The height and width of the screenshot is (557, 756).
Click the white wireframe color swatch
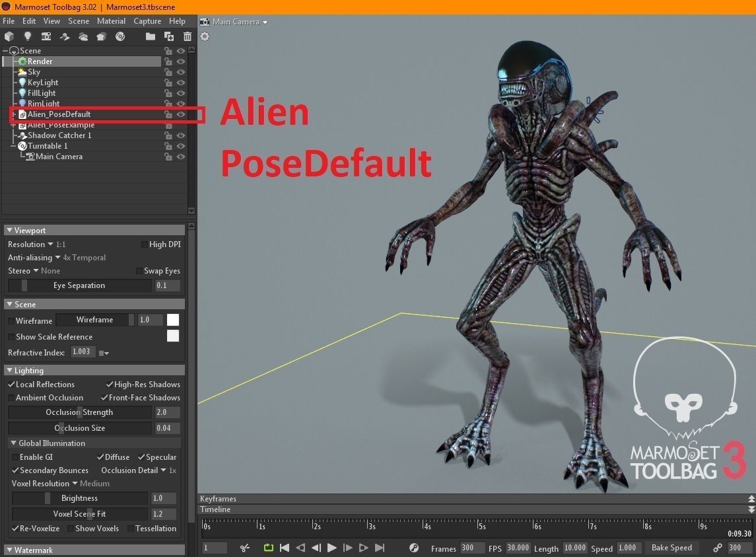172,320
